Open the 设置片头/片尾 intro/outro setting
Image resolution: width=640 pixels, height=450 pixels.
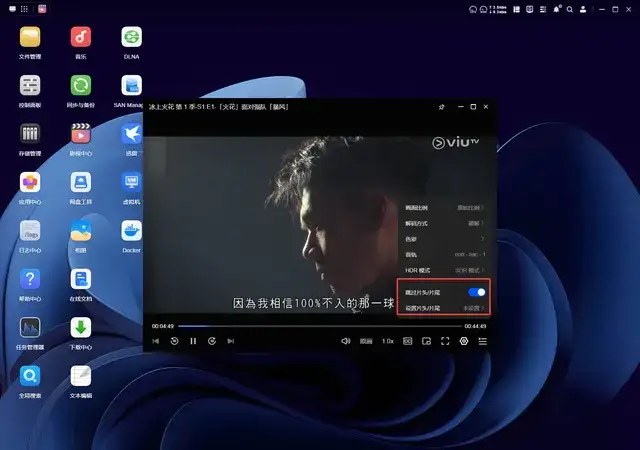coord(444,308)
